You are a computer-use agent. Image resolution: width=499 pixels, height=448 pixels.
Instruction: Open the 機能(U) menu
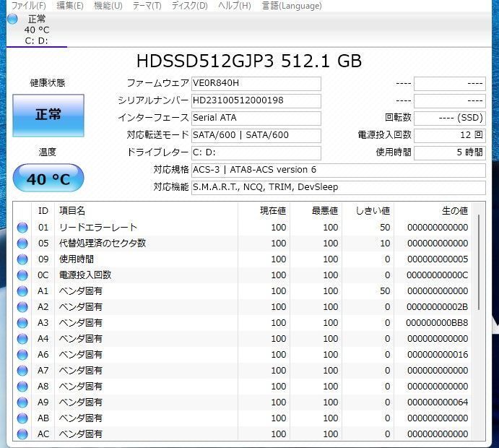point(108,6)
